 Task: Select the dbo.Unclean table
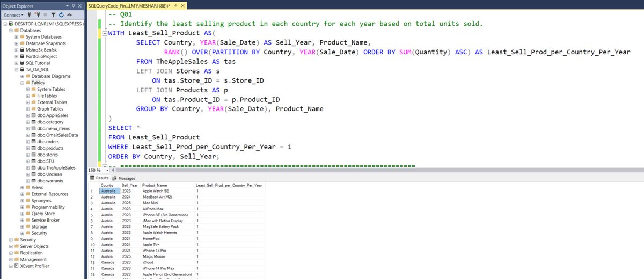(x=50, y=174)
